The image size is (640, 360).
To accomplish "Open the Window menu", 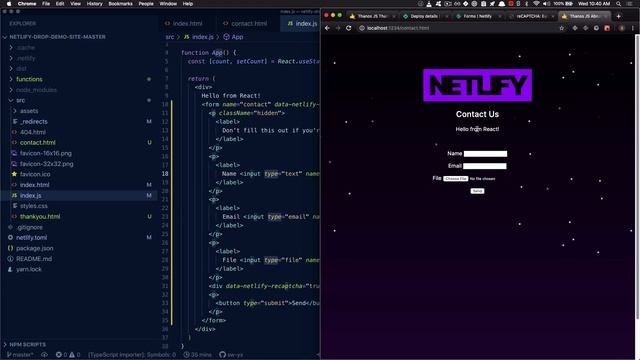I will click(168, 4).
